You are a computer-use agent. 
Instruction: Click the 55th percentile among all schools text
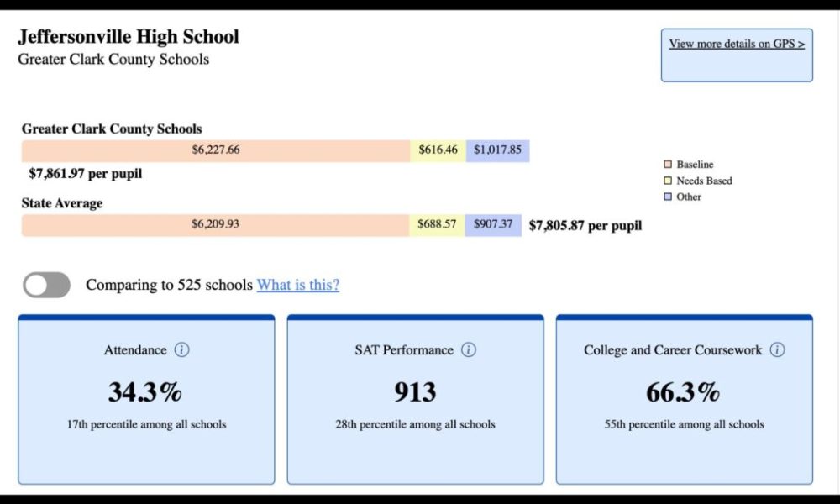[684, 424]
